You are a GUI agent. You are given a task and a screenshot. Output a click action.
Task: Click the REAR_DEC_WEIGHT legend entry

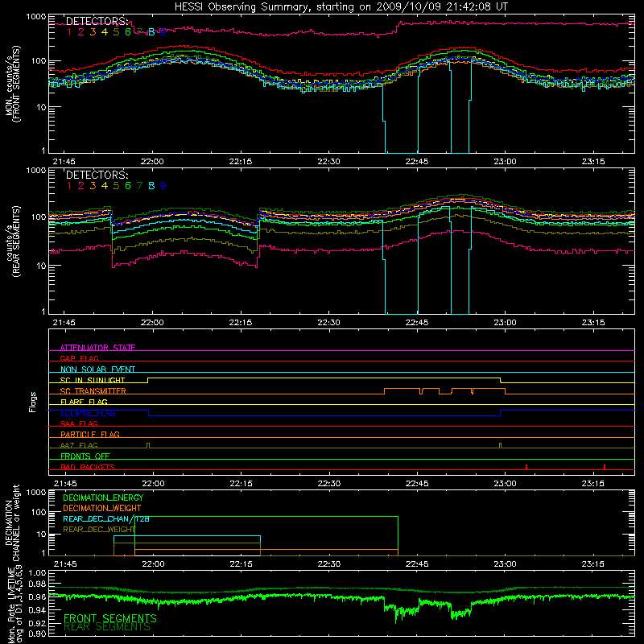tap(99, 530)
